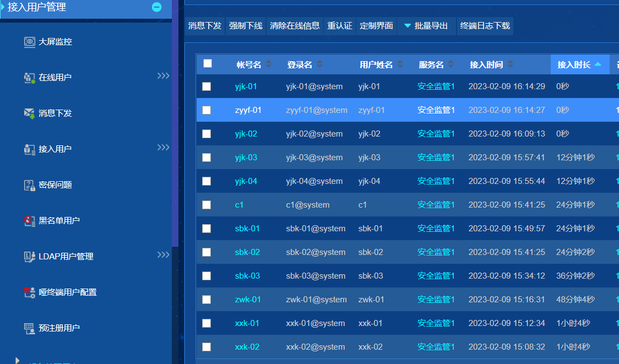Tick the select-all checkbox in table header
This screenshot has height=364, width=619.
tap(208, 63)
